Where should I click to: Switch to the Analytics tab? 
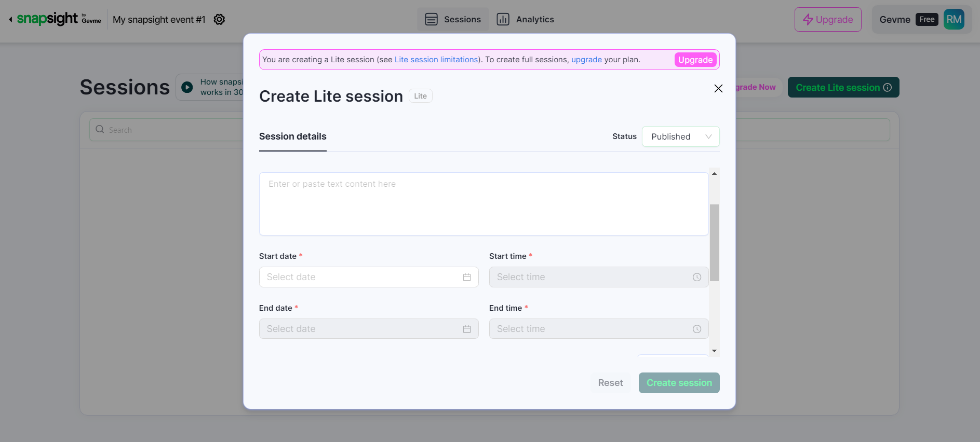[526, 20]
